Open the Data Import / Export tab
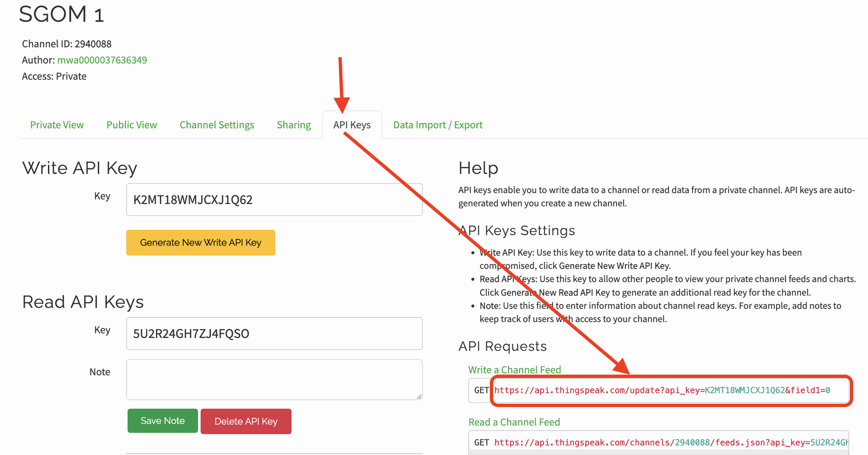The height and width of the screenshot is (455, 868). (x=438, y=125)
